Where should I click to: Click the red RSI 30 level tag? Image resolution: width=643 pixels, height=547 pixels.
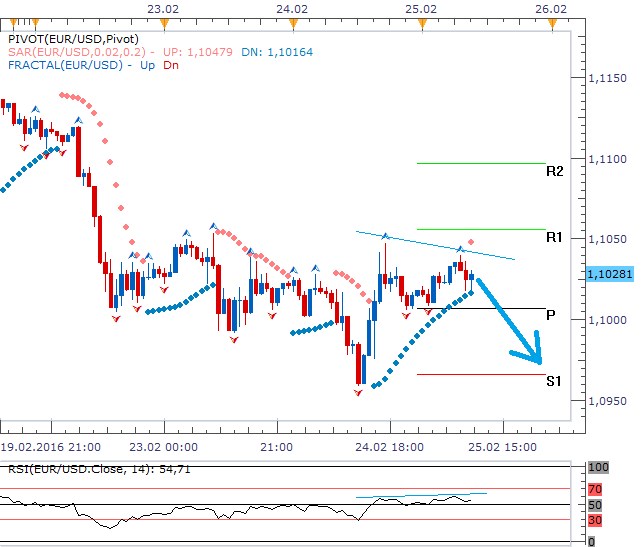597,520
